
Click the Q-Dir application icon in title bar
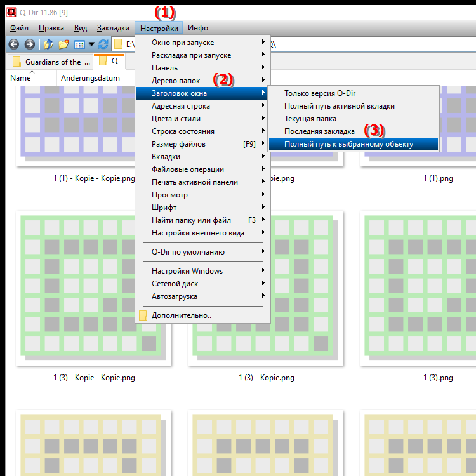point(11,12)
